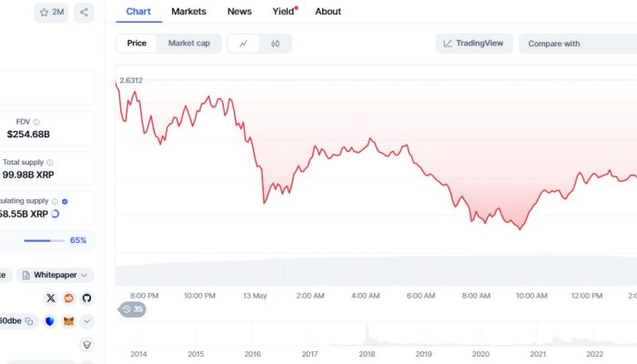Click the MetaMask fox icon
The width and height of the screenshot is (637, 364).
point(68,321)
